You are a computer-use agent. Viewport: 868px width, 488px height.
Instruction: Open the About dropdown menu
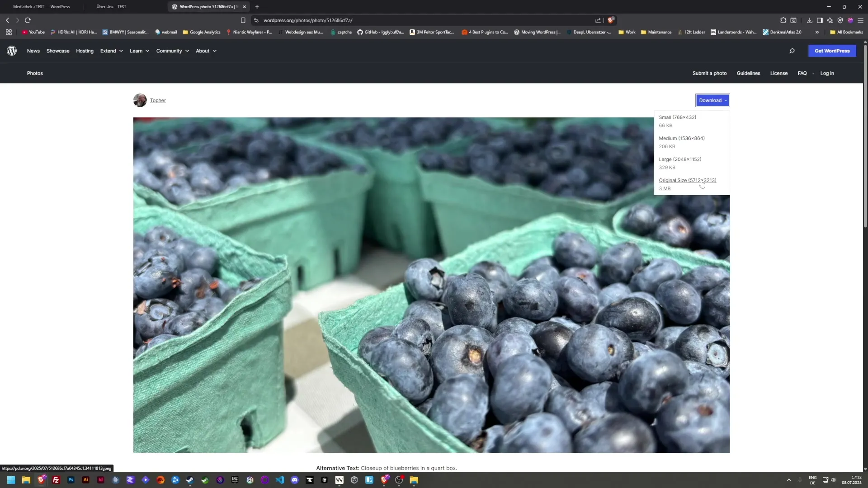pos(206,51)
